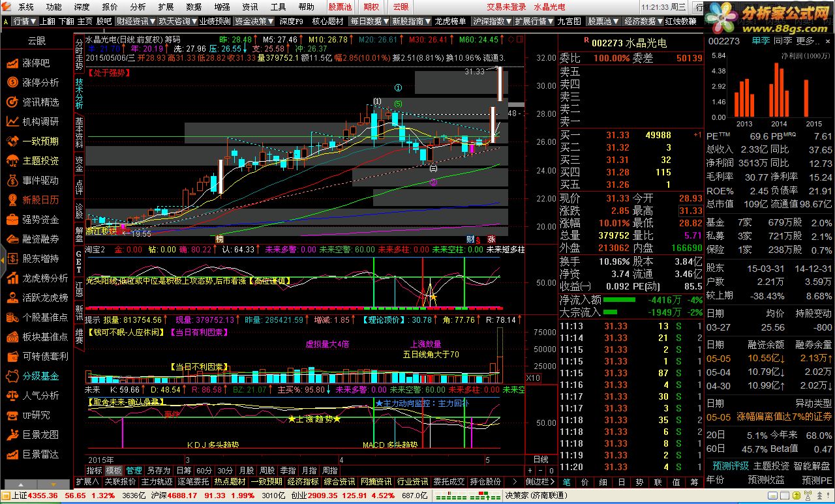Open the 经济数据 dropdown
Viewport: 835px width, 504px height.
coord(643,21)
